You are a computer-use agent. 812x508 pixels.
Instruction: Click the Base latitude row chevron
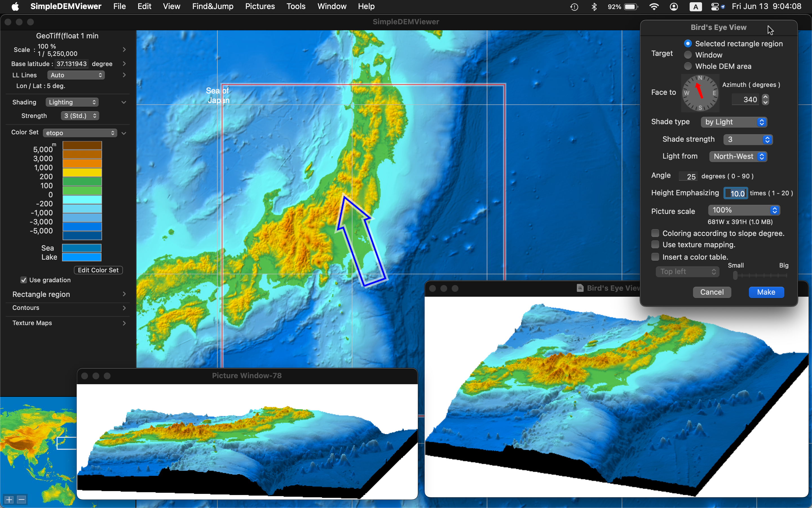coord(124,64)
